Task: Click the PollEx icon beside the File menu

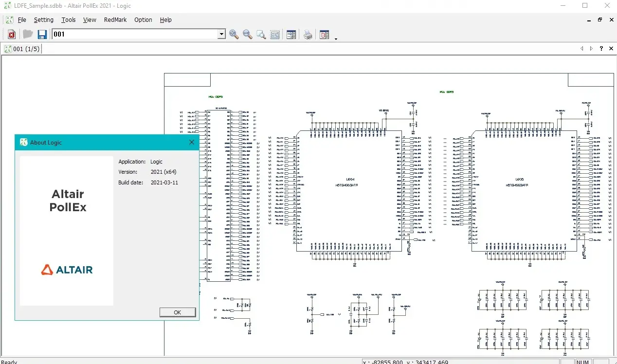Action: (10, 20)
